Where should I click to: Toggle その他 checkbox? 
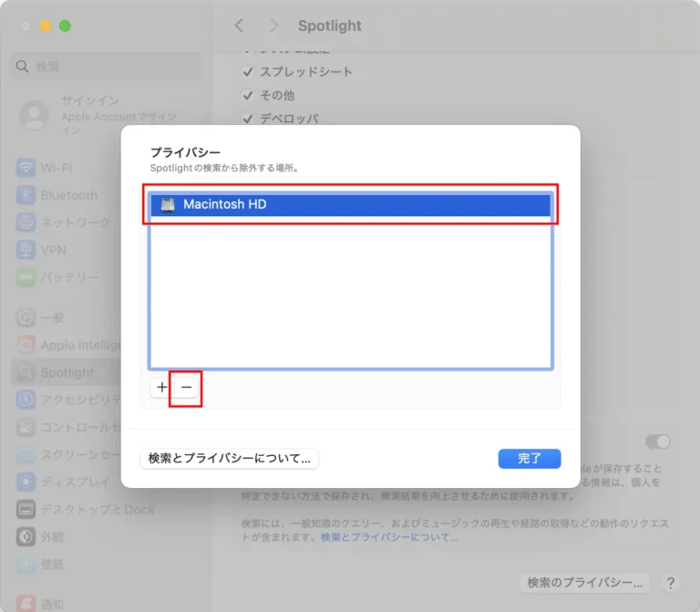(x=248, y=96)
